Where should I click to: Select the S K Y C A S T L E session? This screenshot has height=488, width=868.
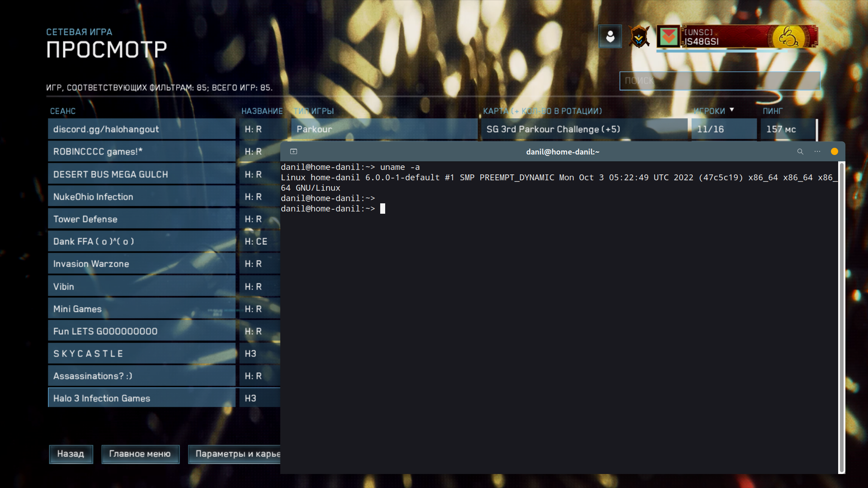(x=142, y=354)
